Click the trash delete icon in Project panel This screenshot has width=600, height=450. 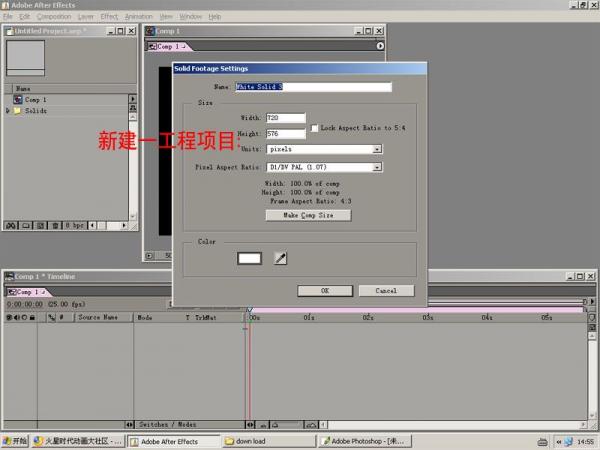[x=55, y=225]
